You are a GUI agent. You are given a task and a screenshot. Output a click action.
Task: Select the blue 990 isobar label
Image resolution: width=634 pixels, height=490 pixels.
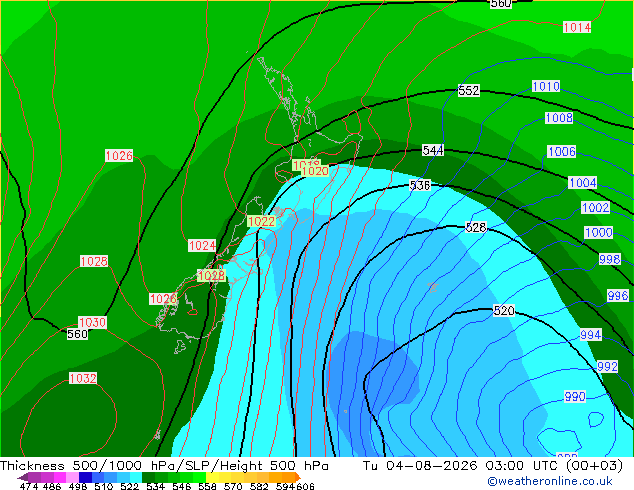575,397
